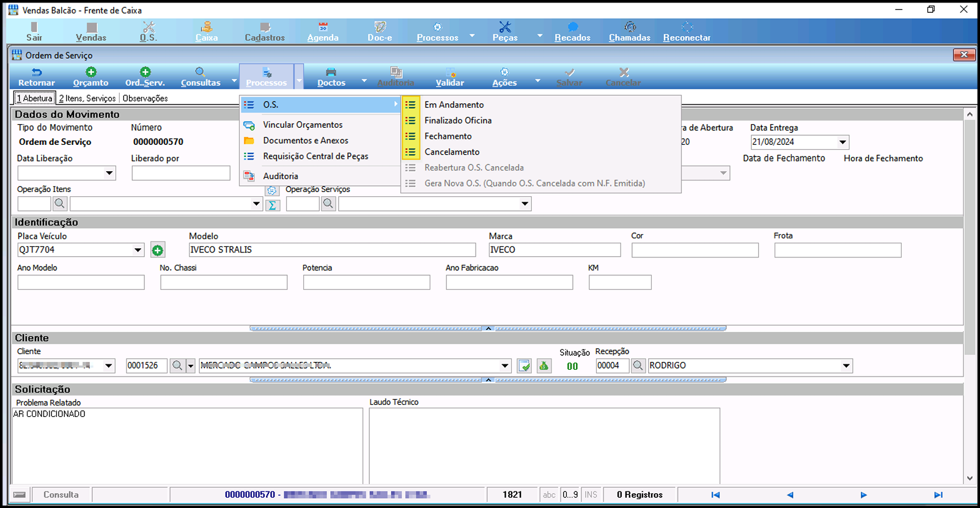
Task: Go to previous record
Action: pyautogui.click(x=790, y=495)
